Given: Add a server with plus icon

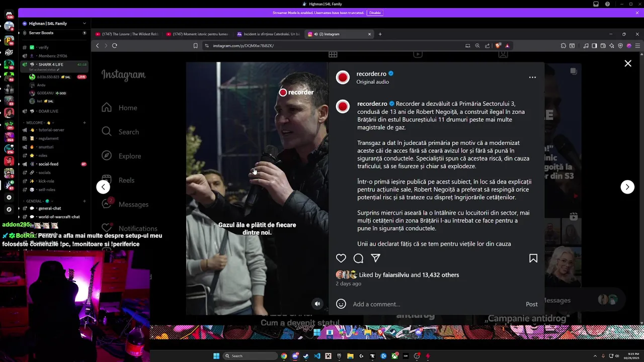Looking at the screenshot, I should coord(9,198).
